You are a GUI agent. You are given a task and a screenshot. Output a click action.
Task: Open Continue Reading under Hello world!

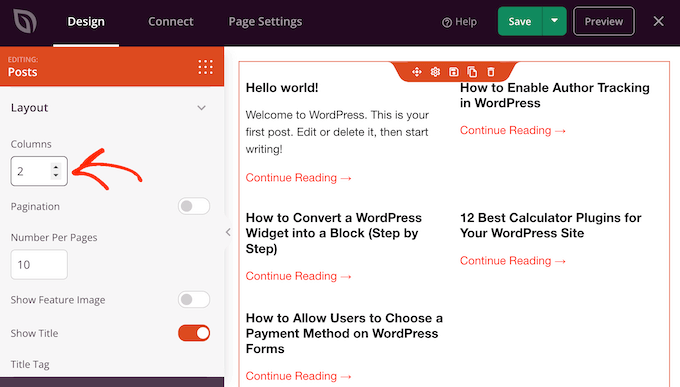tap(298, 178)
